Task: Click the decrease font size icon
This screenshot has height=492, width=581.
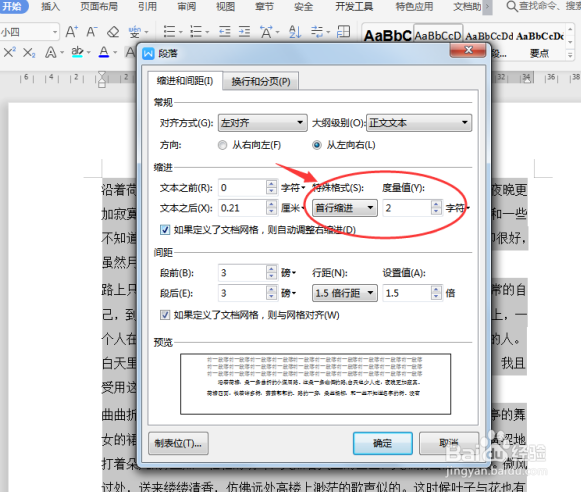Action: pos(92,32)
